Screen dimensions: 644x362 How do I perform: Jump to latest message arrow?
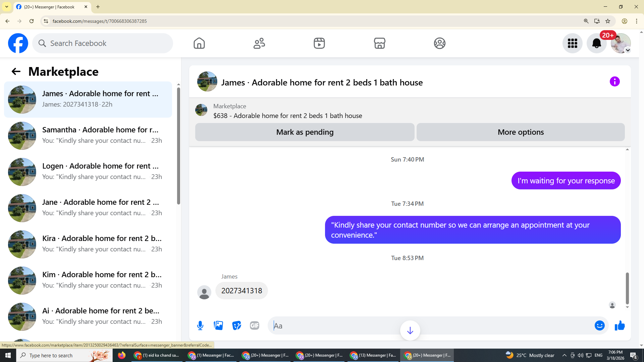(410, 330)
